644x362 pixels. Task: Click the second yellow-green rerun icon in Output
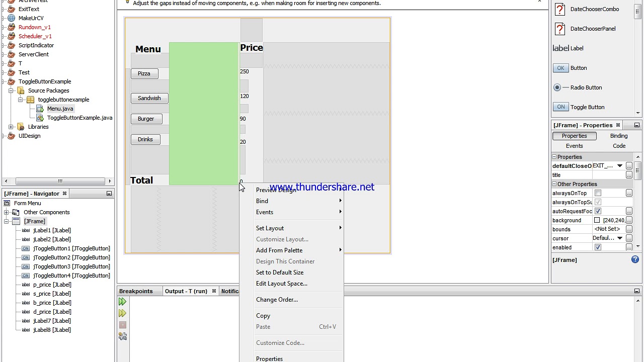coord(122,313)
